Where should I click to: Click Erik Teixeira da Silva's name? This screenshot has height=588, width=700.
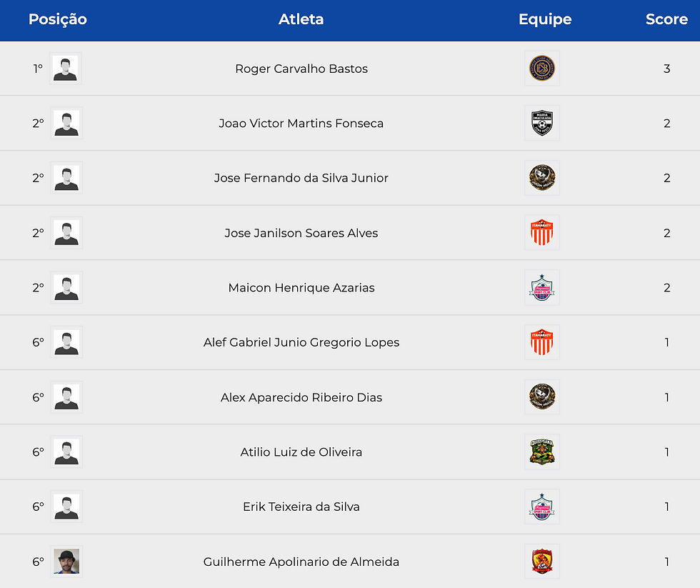(301, 507)
